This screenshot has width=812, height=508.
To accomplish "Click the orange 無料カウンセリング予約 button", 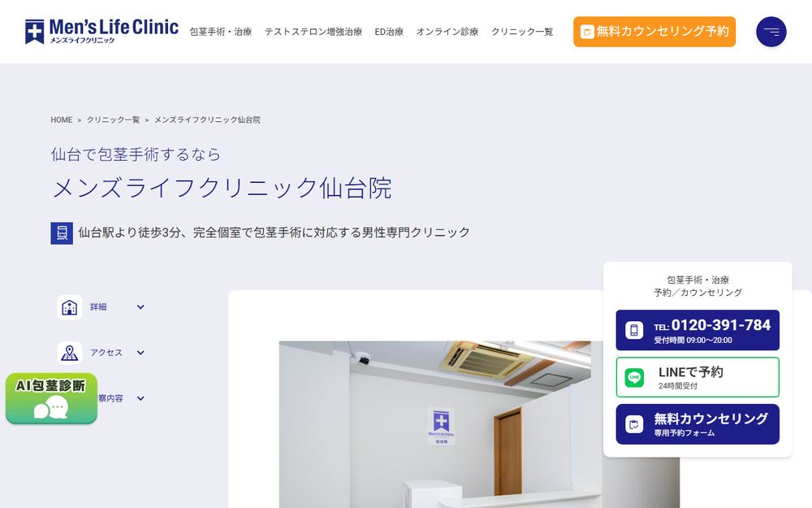I will tap(654, 32).
